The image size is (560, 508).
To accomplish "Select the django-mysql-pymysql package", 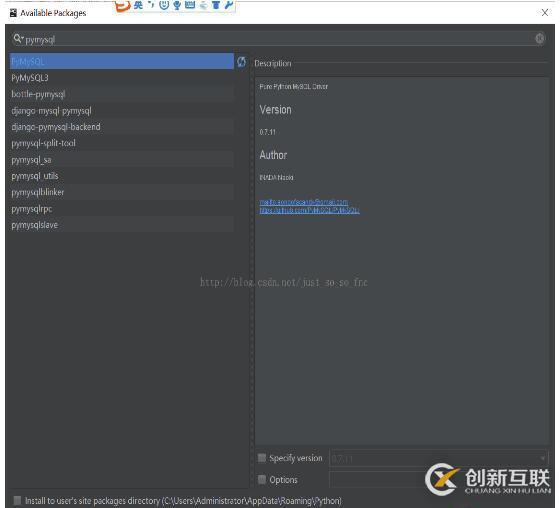I will [x=122, y=110].
